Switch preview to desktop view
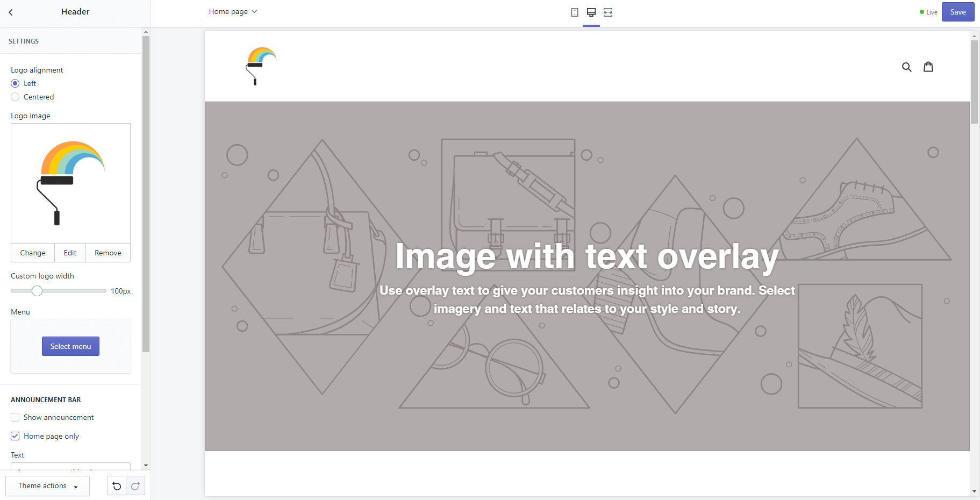980x500 pixels. click(x=591, y=12)
